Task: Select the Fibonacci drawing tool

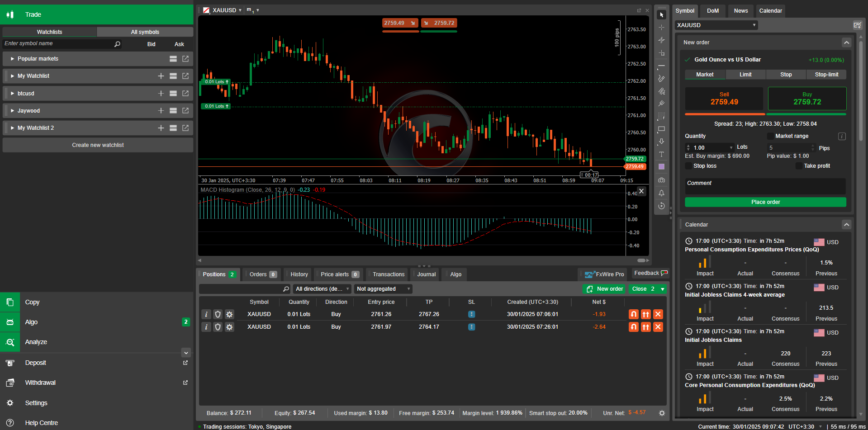Action: pos(661,116)
